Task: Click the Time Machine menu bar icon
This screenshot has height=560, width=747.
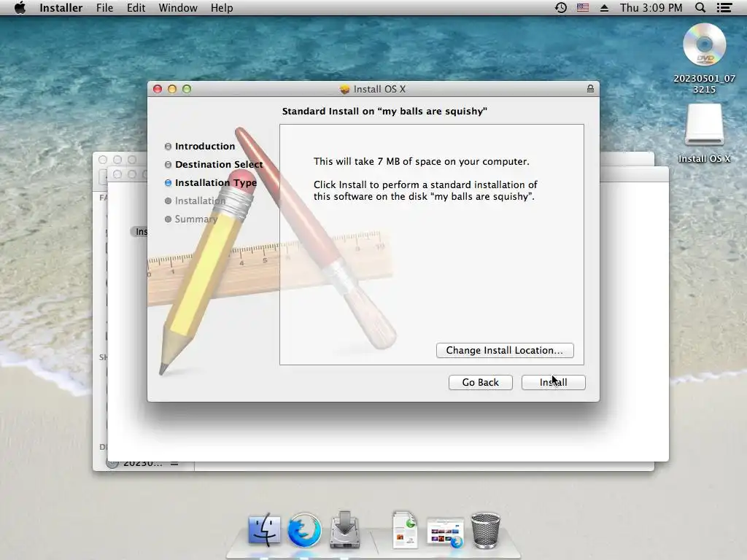Action: pyautogui.click(x=561, y=8)
